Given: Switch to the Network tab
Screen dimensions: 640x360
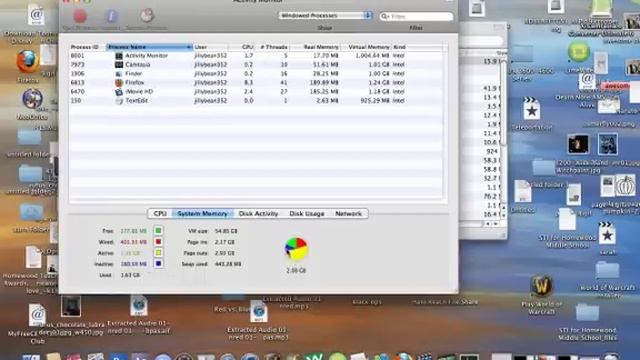Looking at the screenshot, I should 348,213.
